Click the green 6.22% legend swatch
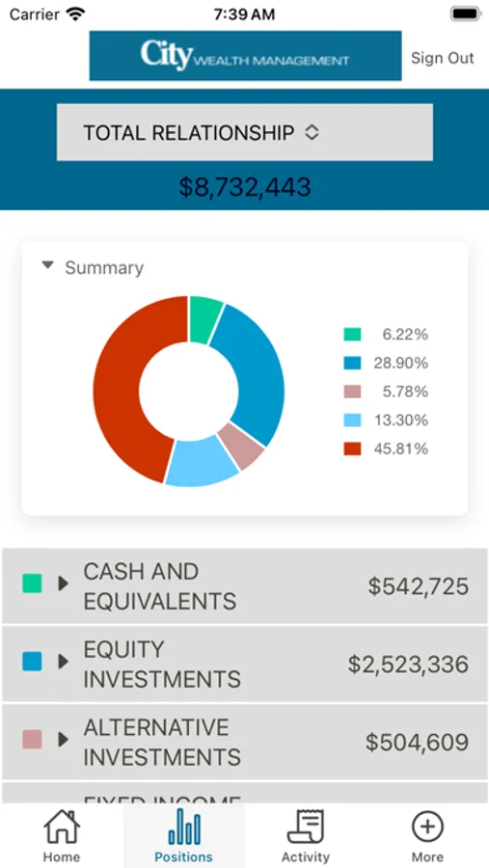 pos(352,335)
